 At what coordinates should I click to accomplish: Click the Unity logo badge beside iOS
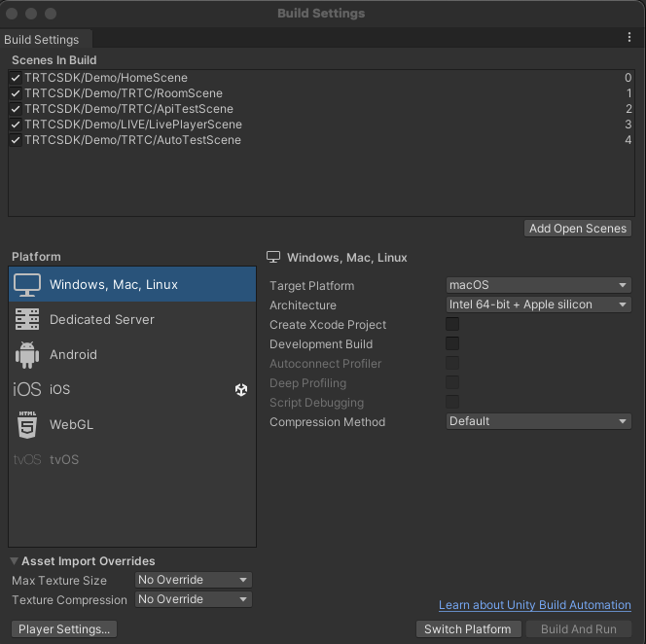click(x=241, y=389)
